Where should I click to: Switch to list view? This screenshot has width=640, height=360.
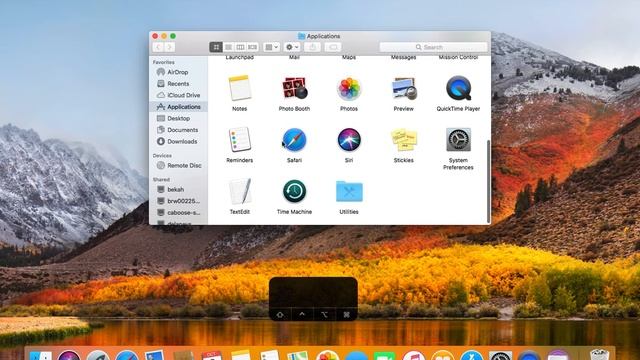click(228, 47)
